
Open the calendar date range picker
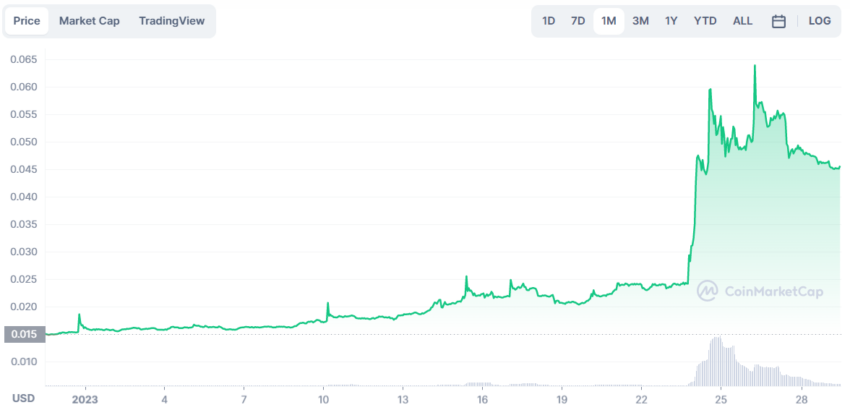(x=778, y=21)
